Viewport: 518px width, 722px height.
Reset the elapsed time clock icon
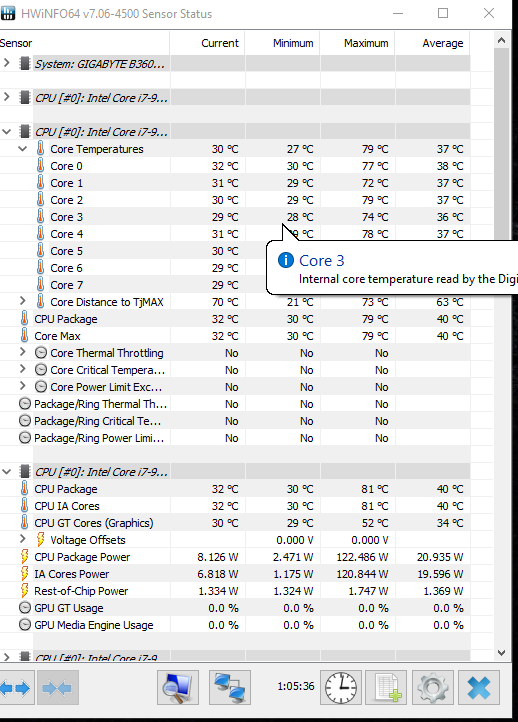tap(341, 687)
